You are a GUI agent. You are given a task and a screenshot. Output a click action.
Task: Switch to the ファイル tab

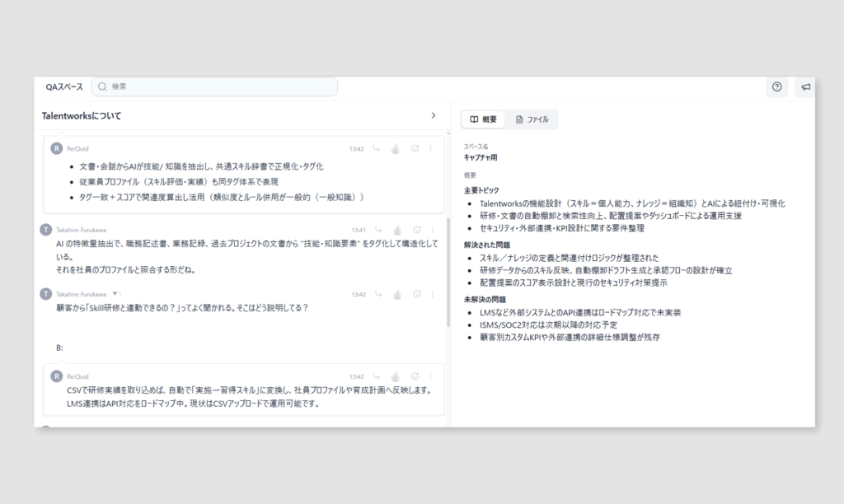[532, 119]
